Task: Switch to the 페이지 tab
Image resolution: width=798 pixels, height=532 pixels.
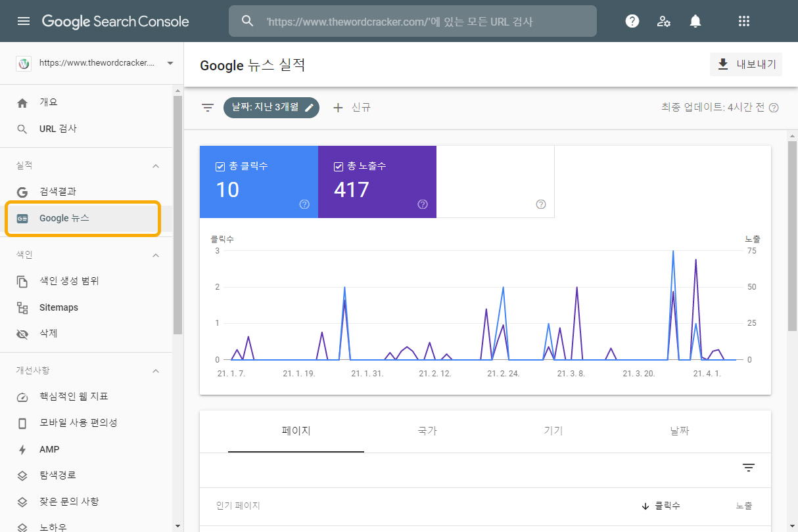Action: point(296,432)
